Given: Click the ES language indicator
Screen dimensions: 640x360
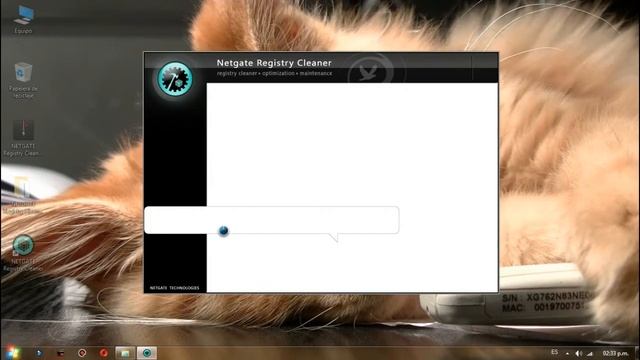Looking at the screenshot, I should (x=554, y=352).
